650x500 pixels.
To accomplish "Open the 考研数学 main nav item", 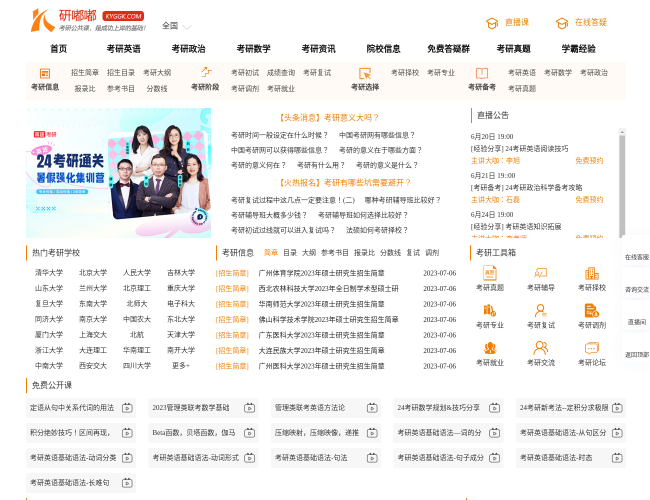I will point(254,49).
